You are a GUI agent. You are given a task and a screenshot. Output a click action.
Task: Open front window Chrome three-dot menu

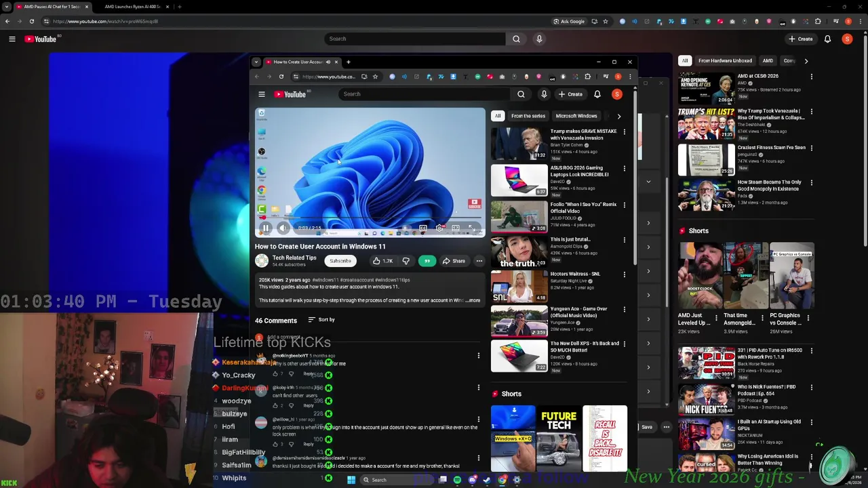coord(630,77)
